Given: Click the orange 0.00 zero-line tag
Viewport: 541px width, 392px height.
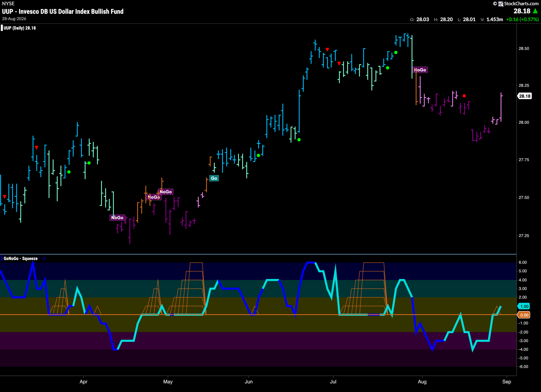Looking at the screenshot, I should click(524, 315).
